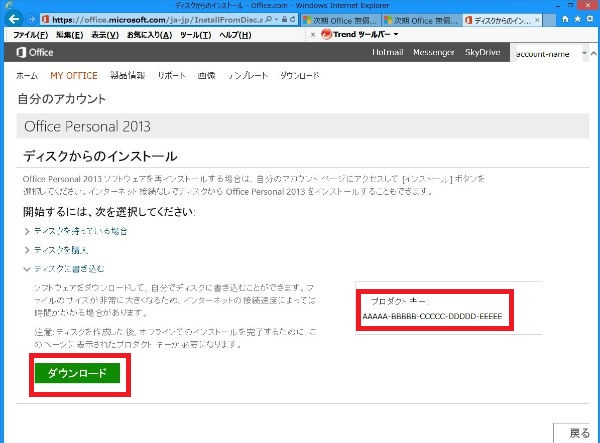
Task: Click the ディスクからのインストール heading
Action: tap(100, 156)
